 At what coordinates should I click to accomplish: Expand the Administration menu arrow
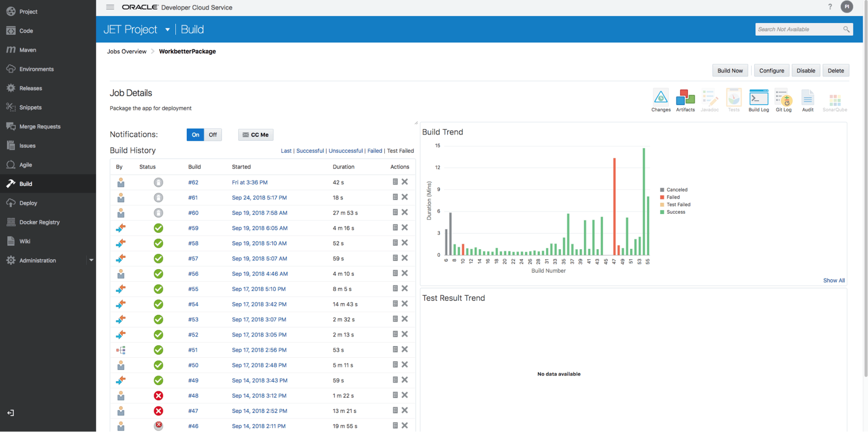(x=91, y=260)
